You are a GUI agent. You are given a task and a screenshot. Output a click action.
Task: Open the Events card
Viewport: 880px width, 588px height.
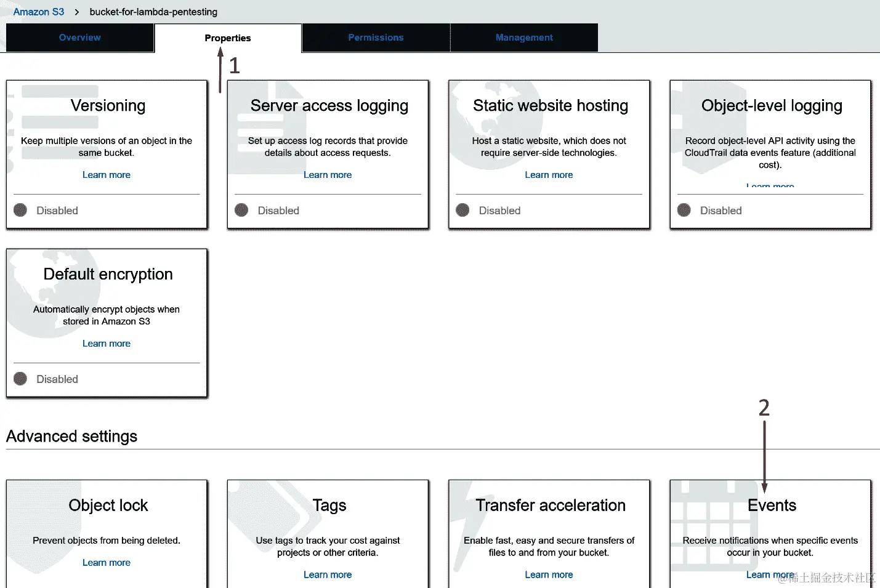pyautogui.click(x=770, y=534)
